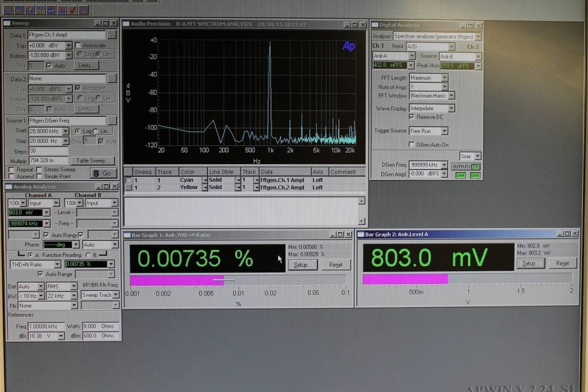Open the Analyzer type dropdown
This screenshot has width=588, height=392.
coord(478,36)
